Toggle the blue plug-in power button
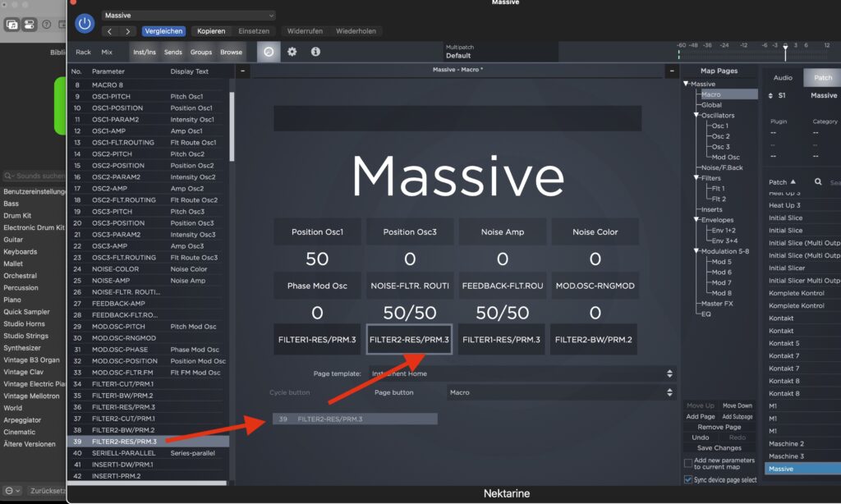The image size is (841, 504). pos(85,23)
